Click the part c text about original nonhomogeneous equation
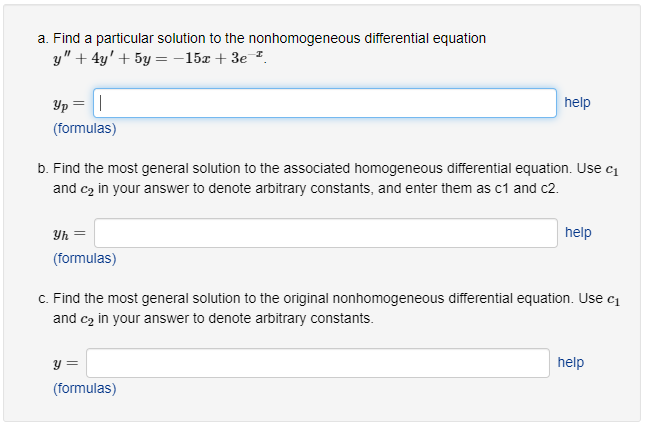Image resolution: width=646 pixels, height=427 pixels. (x=337, y=308)
